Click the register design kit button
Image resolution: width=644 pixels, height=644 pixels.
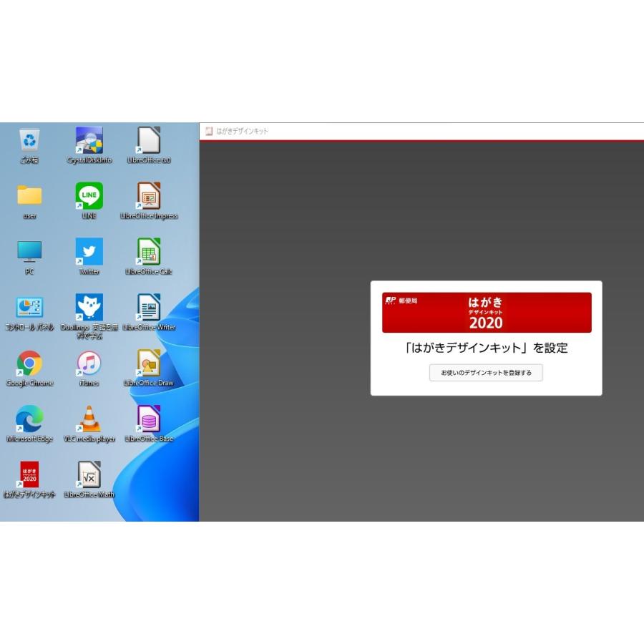(x=486, y=373)
